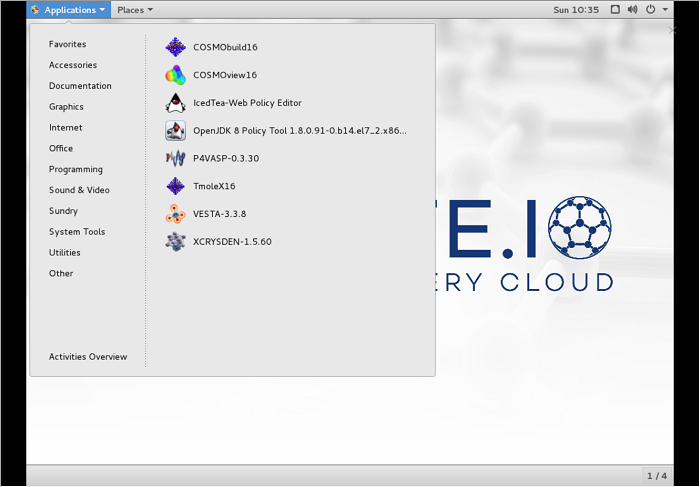Select the Sundry category

pyautogui.click(x=63, y=211)
